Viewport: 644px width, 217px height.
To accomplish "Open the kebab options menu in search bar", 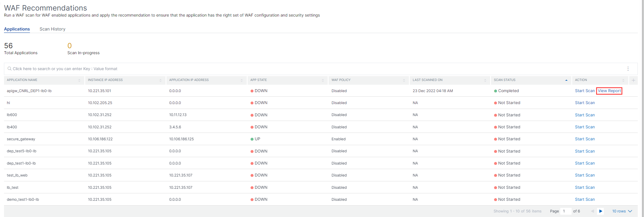I will coord(628,69).
